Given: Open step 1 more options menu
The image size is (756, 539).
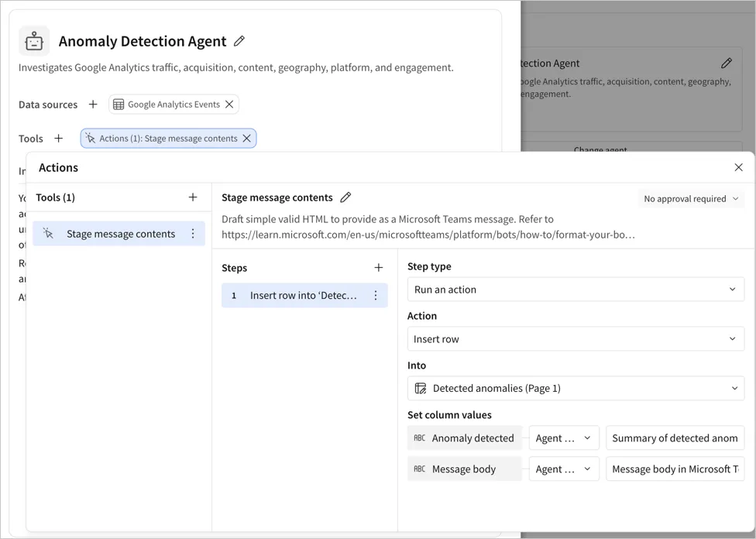Looking at the screenshot, I should 376,296.
